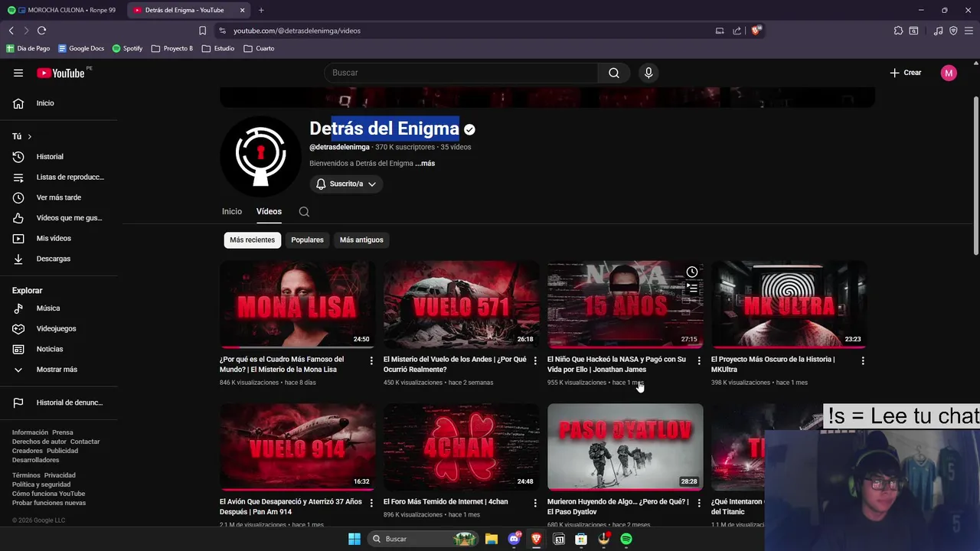The image size is (980, 551).
Task: Open options menu for Paso Dyatlov video
Action: click(699, 503)
